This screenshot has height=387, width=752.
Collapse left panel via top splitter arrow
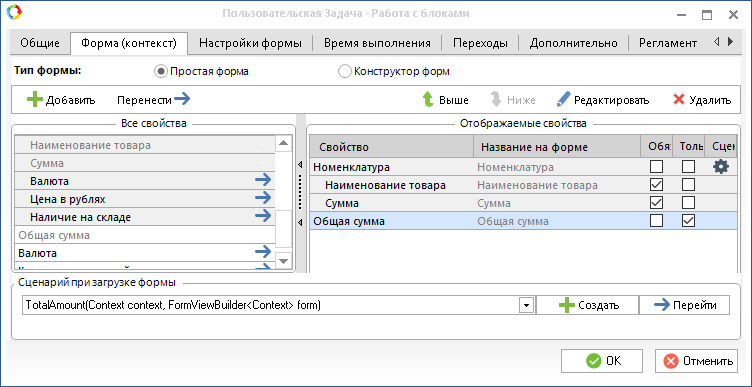[x=300, y=164]
